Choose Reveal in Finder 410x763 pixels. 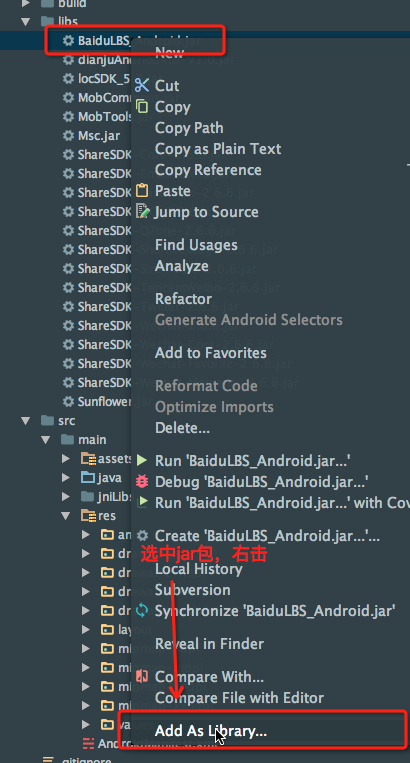point(209,643)
